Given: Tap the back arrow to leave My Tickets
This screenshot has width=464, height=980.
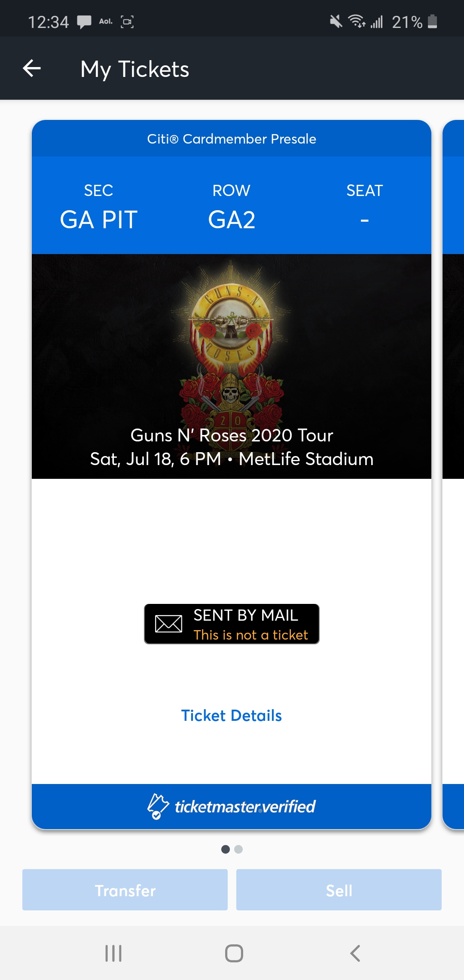Looking at the screenshot, I should (x=31, y=68).
